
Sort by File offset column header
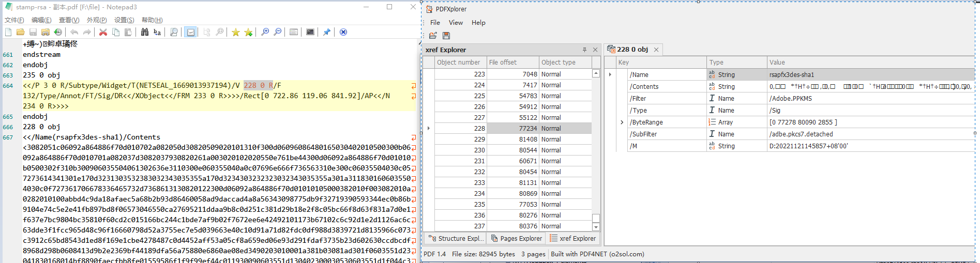pyautogui.click(x=513, y=63)
